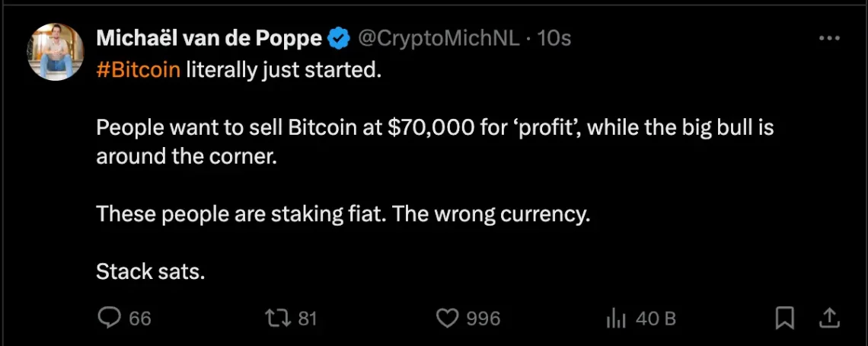Click the "Stack sats." line of text
868x346 pixels.
(x=151, y=271)
